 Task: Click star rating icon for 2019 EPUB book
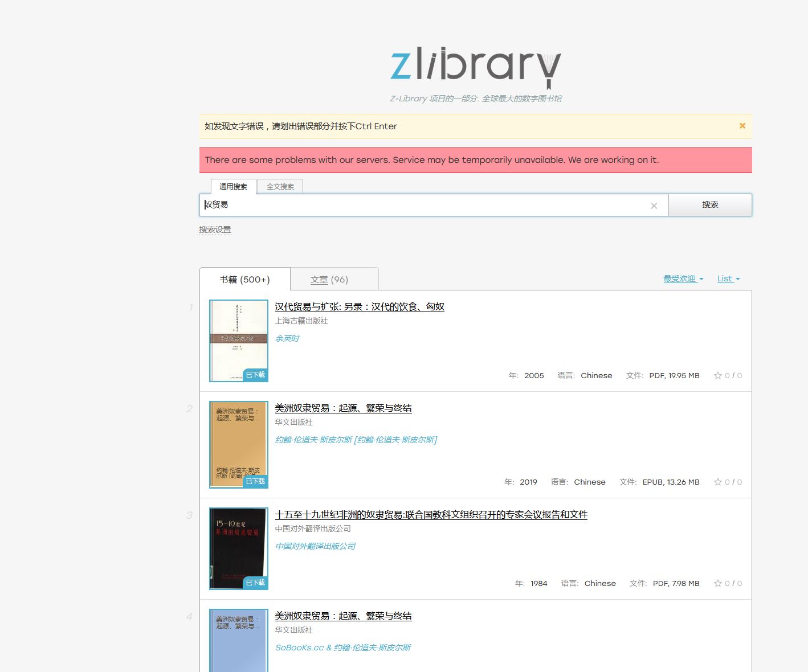[x=718, y=482]
